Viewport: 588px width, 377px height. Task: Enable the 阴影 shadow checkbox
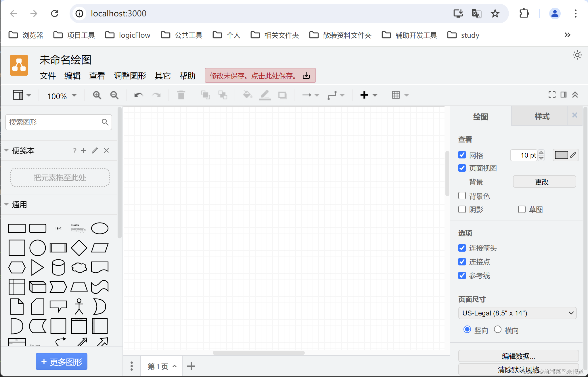click(462, 209)
